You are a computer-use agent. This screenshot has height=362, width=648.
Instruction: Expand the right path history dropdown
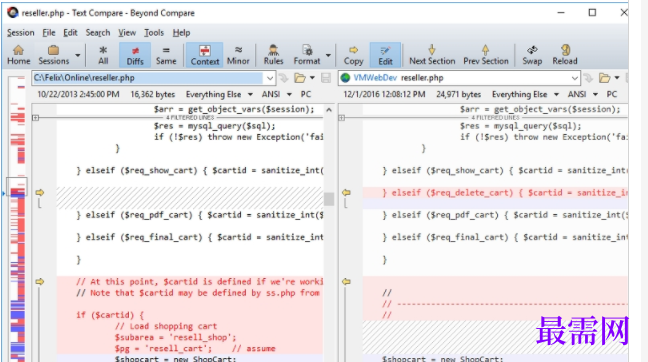[x=574, y=78]
